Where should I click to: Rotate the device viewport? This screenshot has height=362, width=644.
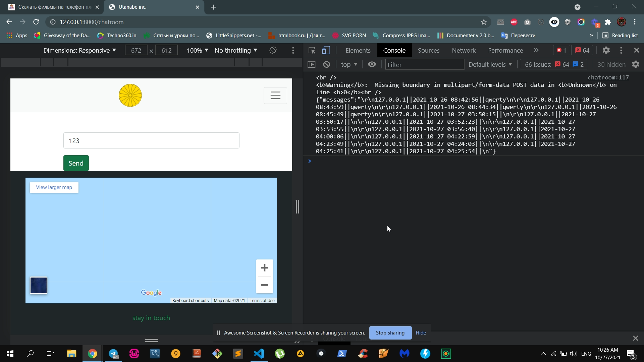click(x=273, y=50)
